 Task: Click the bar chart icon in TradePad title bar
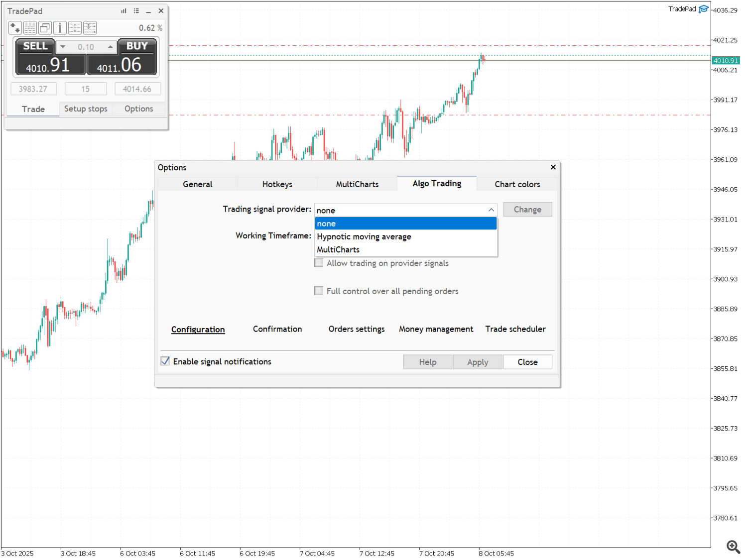click(x=124, y=11)
